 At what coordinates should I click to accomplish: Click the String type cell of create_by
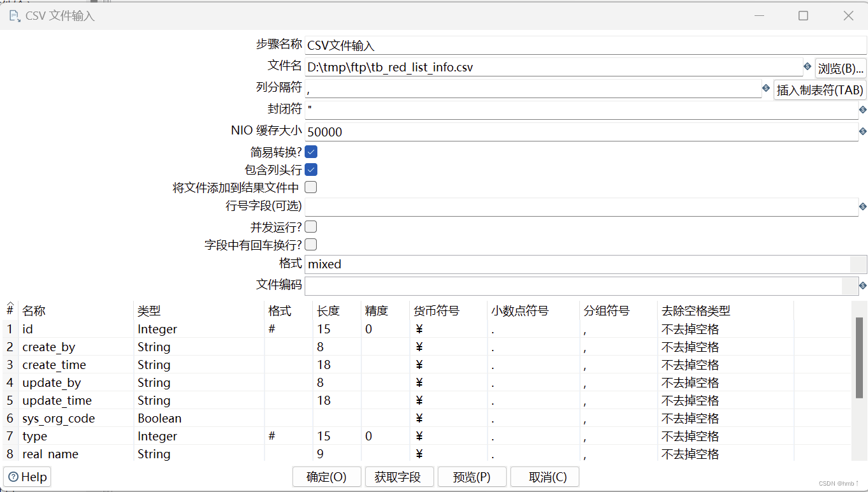click(x=199, y=347)
